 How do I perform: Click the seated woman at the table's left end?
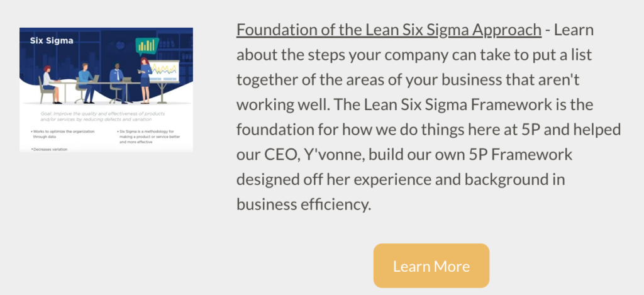(50, 85)
